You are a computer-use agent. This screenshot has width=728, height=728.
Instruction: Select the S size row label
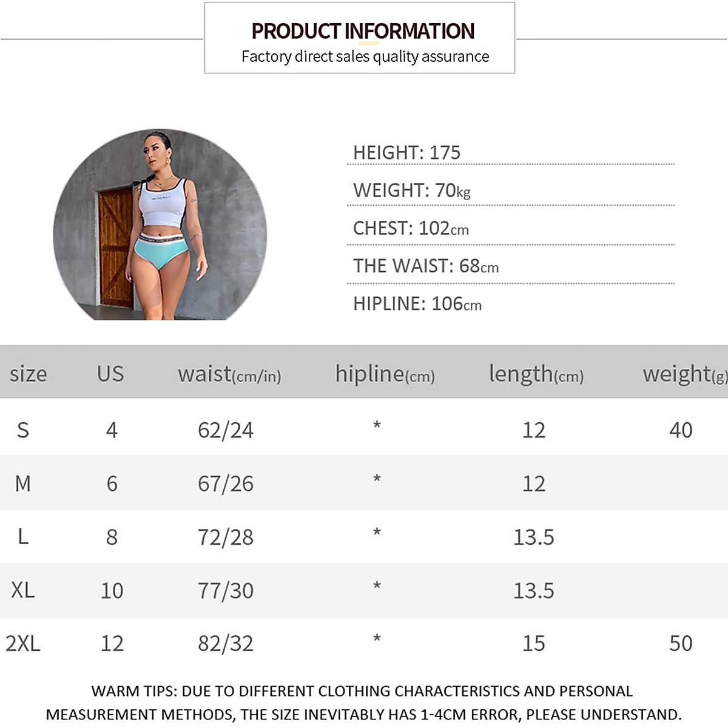point(23,430)
